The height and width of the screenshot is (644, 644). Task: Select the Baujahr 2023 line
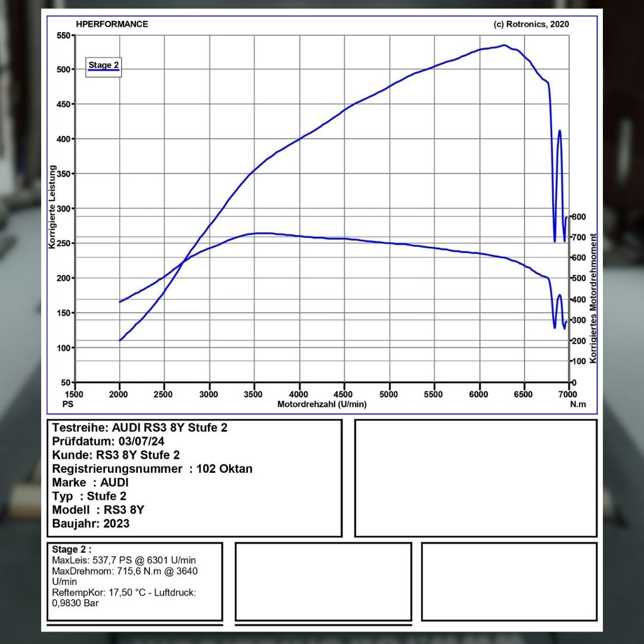pyautogui.click(x=91, y=524)
